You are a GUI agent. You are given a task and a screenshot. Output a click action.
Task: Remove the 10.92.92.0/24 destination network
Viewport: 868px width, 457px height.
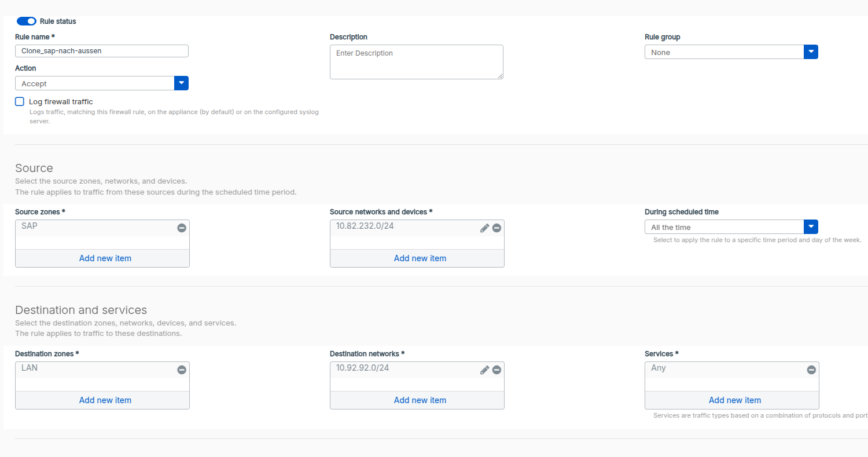496,370
